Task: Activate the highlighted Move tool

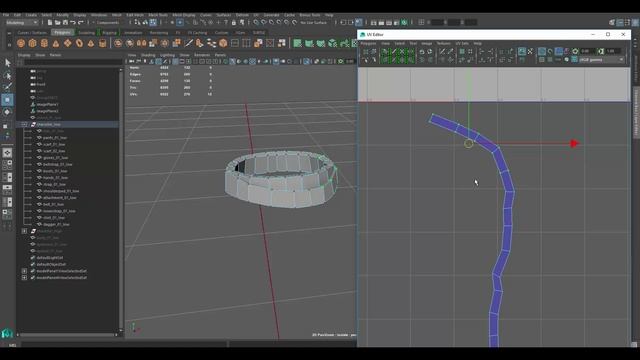Action: tap(7, 100)
